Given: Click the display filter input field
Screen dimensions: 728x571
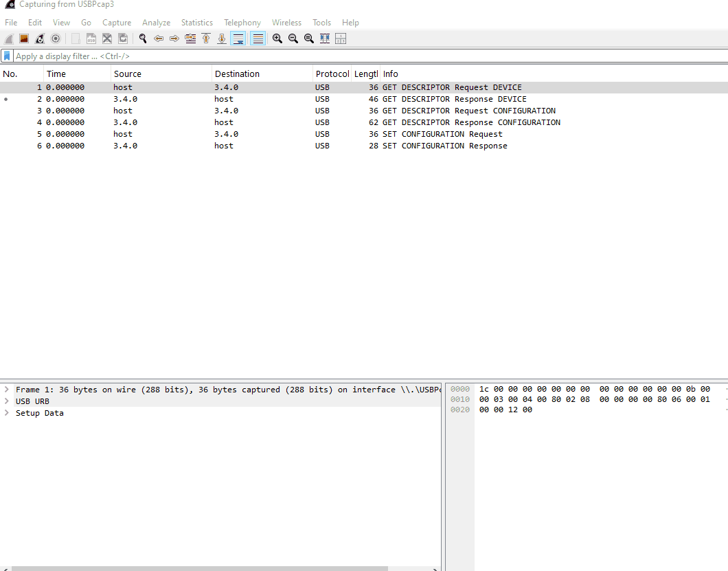Looking at the screenshot, I should point(370,56).
